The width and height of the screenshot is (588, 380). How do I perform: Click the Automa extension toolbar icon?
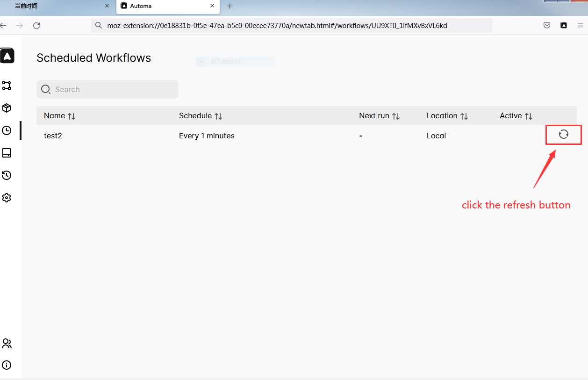pos(564,25)
